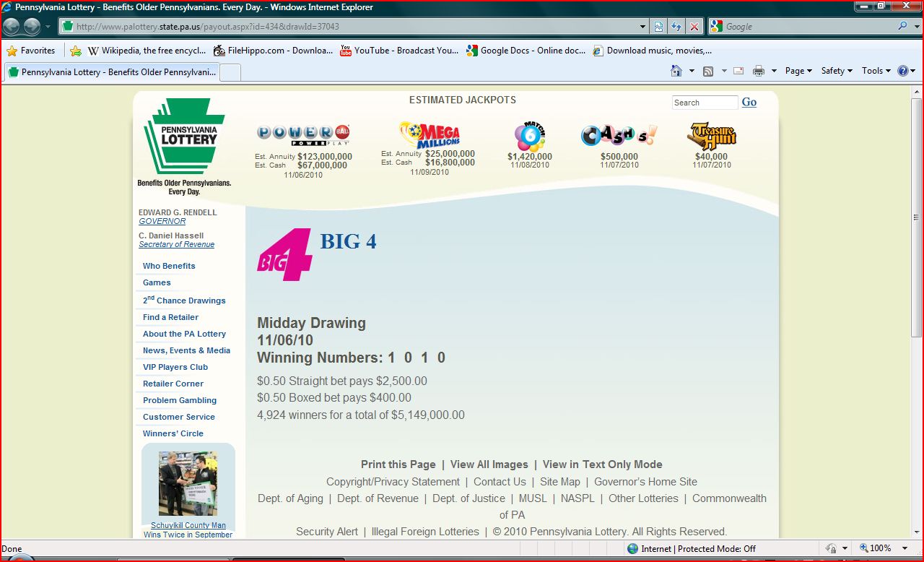Image resolution: width=924 pixels, height=562 pixels.
Task: Go back with the browser Back arrow
Action: coord(12,27)
